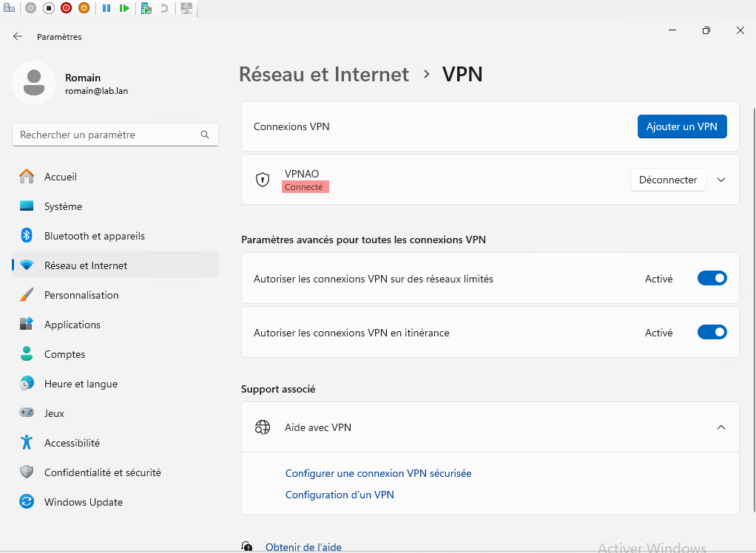Viewport: 756px width, 553px height.
Task: Go to Windows Update section
Action: (x=83, y=502)
